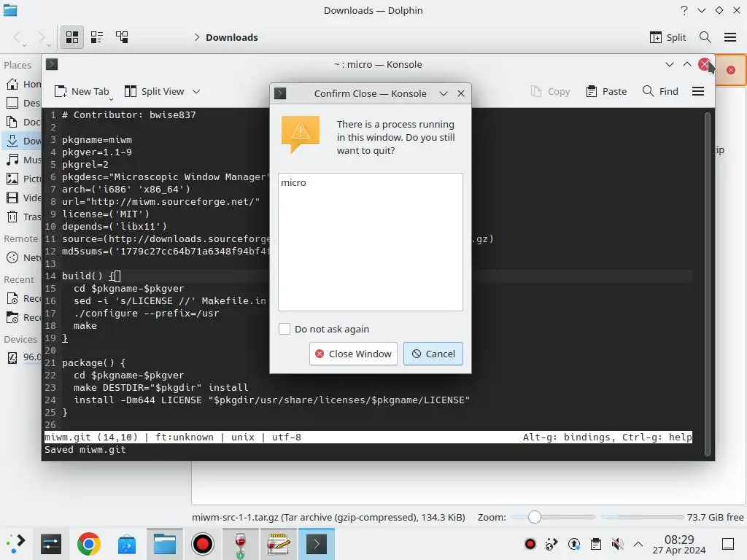Open the clipboard tray icon
Screen dimensions: 747x560
point(595,544)
